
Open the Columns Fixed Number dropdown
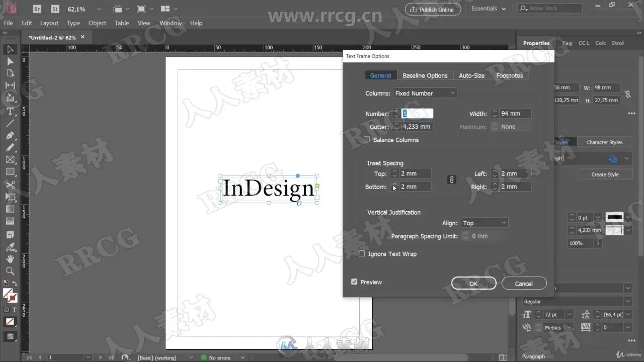click(x=425, y=93)
